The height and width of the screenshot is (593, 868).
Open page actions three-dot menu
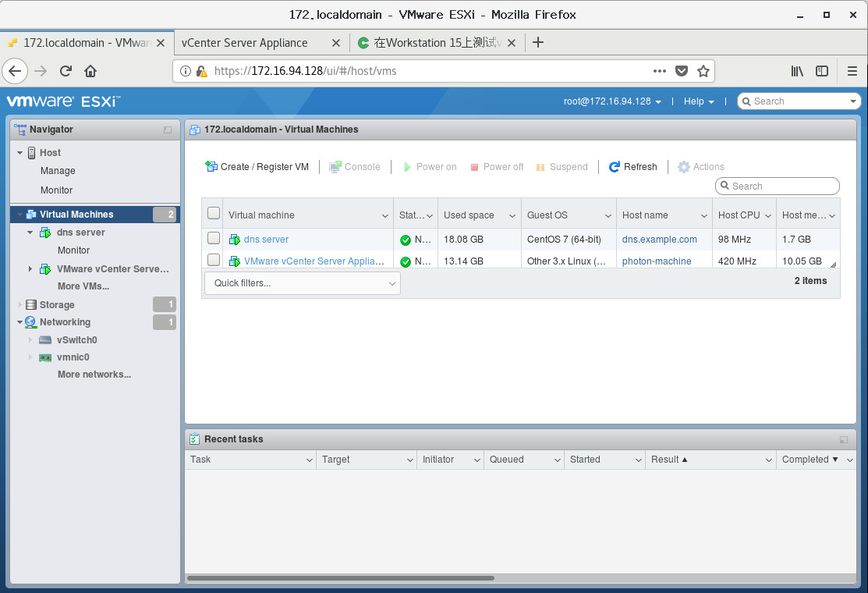point(659,71)
